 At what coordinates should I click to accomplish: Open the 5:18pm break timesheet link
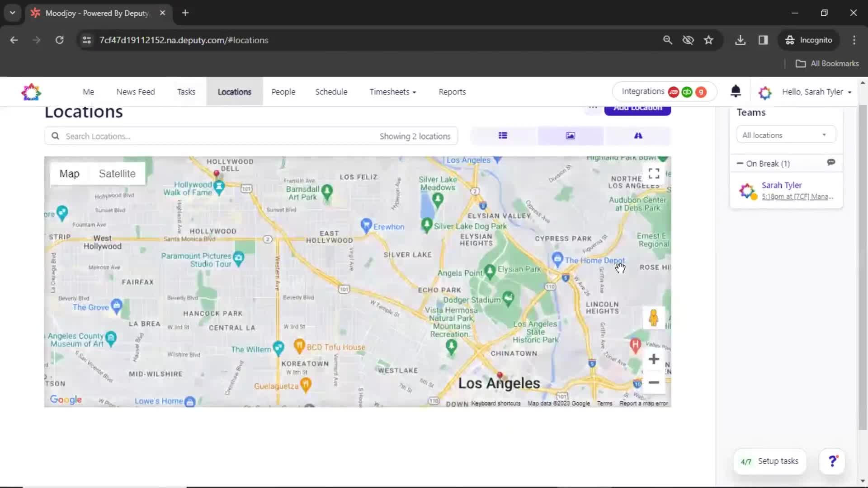coord(797,197)
